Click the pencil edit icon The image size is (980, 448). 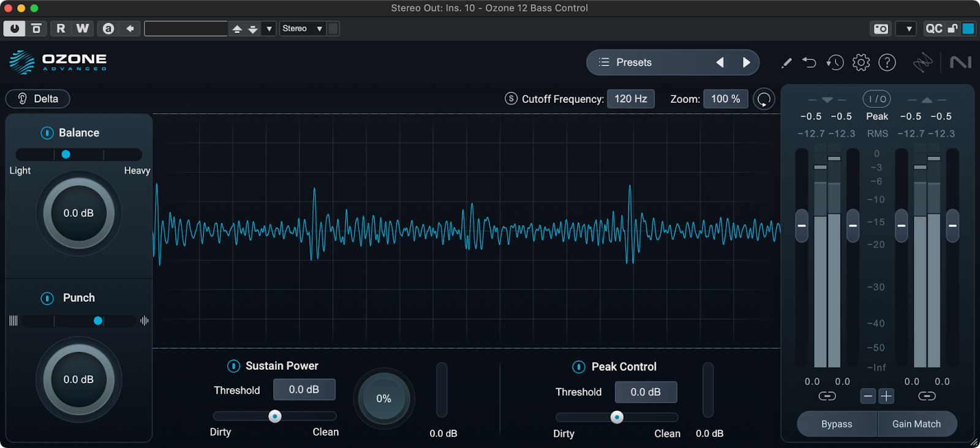coord(786,62)
